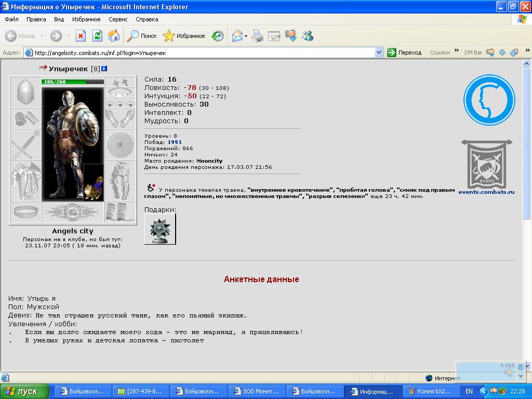Expand the address bar URL dropdown
Screen dimensions: 532x399
tap(379, 52)
